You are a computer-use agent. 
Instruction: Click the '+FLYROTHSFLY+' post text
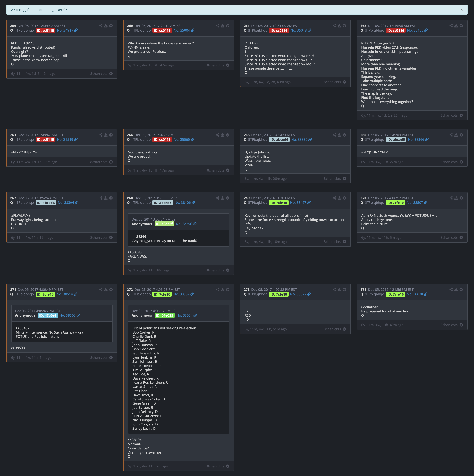(24, 152)
